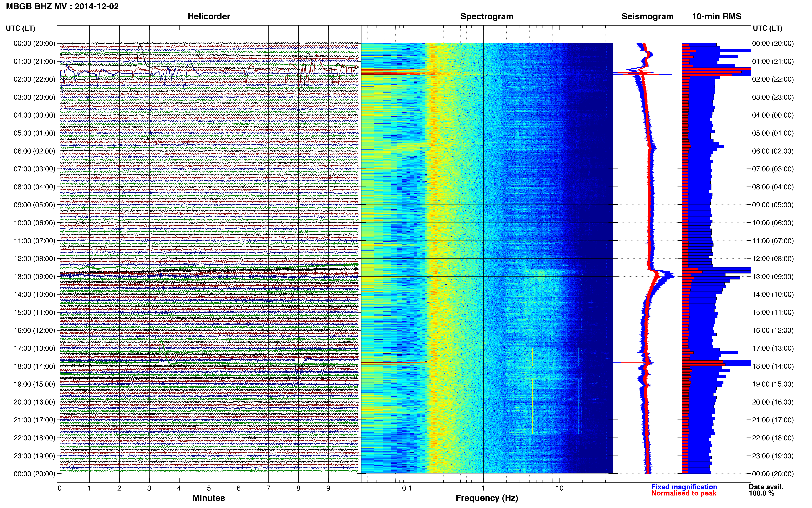Click the 10-min RMS heading
The width and height of the screenshot is (812, 508).
pyautogui.click(x=717, y=16)
